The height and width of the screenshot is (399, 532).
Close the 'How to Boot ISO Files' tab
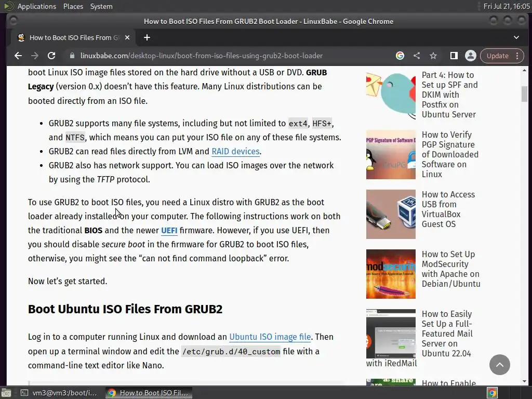[x=127, y=37]
